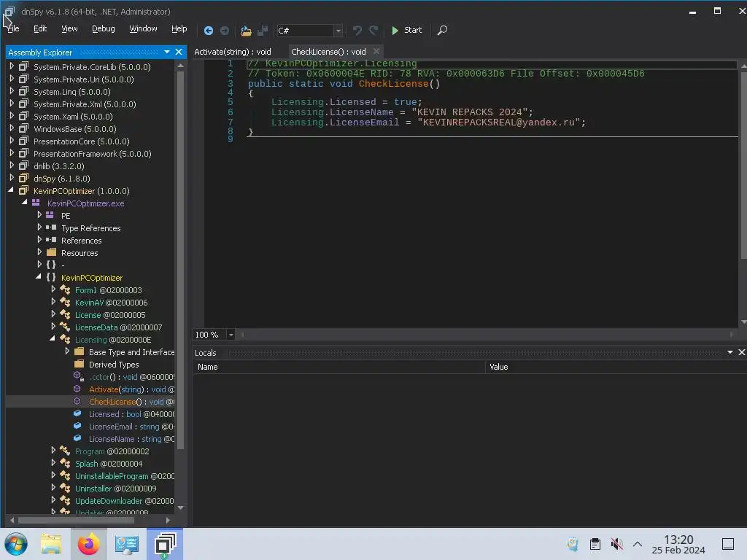Click the Windows Start button
Viewport: 747px width, 560px height.
tap(16, 544)
